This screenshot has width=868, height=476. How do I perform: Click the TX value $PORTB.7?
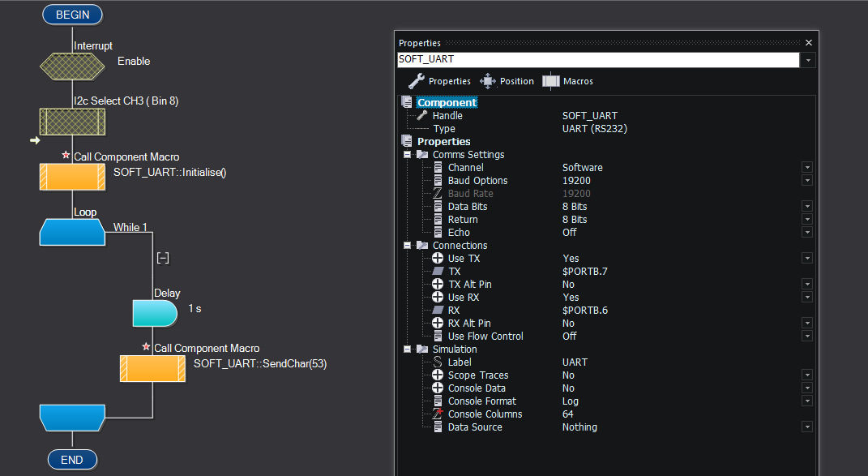[x=584, y=272]
